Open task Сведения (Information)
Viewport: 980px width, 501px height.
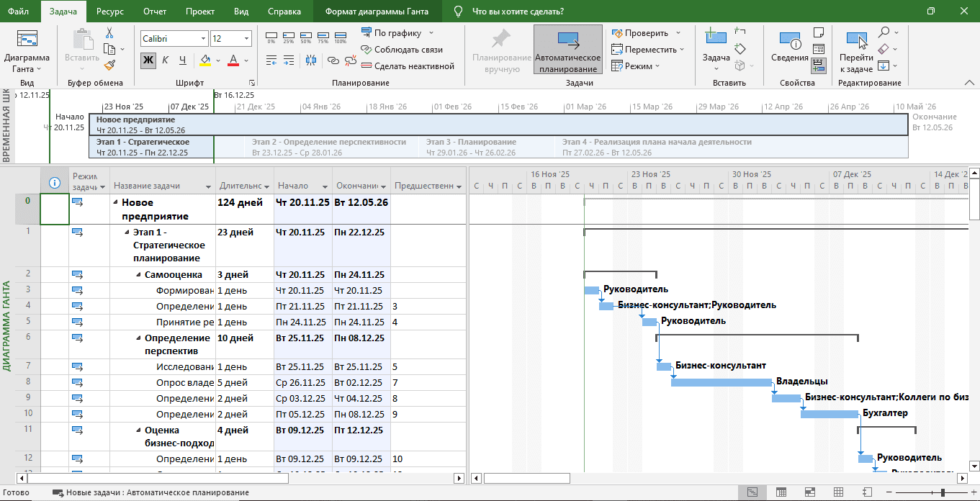tap(789, 47)
